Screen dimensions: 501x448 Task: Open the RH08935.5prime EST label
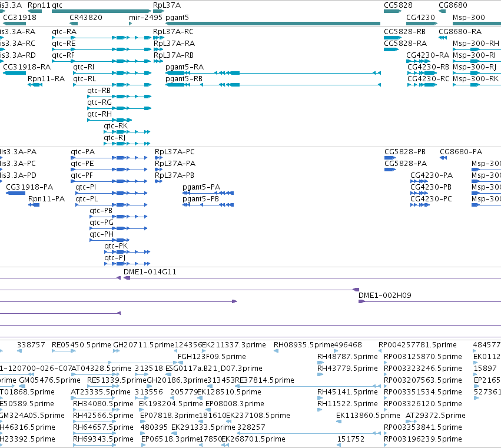click(x=304, y=345)
